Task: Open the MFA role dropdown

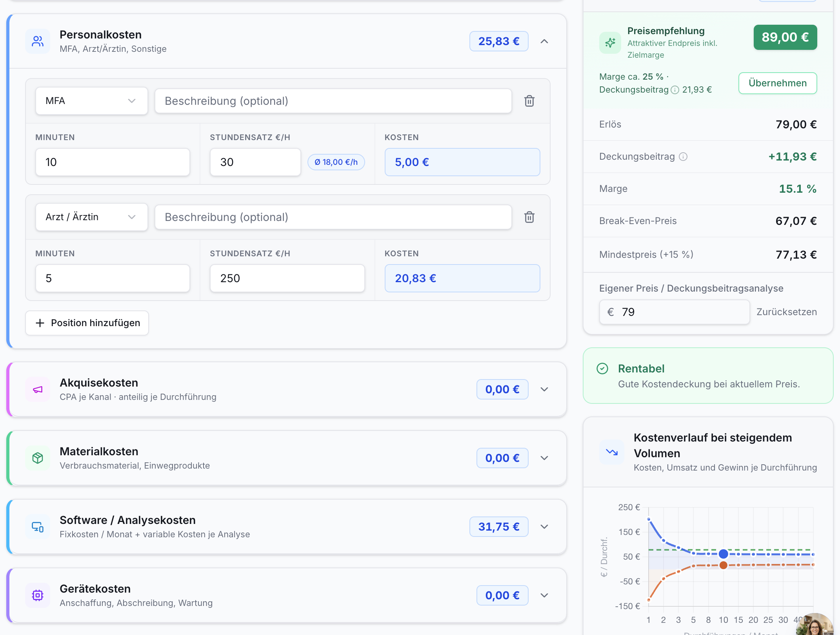Action: pos(91,101)
